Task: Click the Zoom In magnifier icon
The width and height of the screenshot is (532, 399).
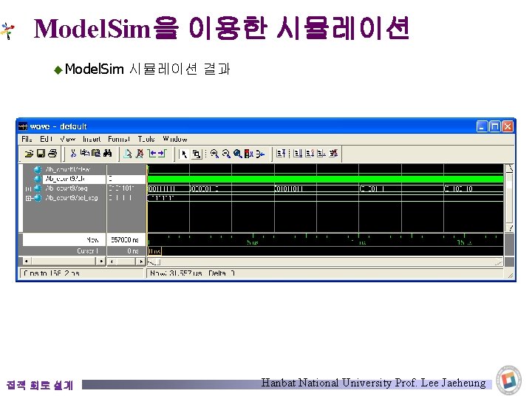Action: 214,154
